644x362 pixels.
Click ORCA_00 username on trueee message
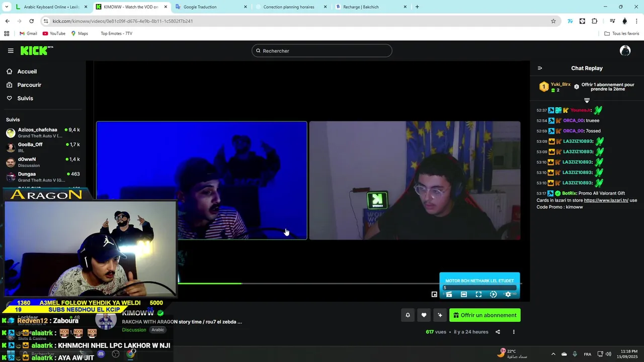(574, 121)
